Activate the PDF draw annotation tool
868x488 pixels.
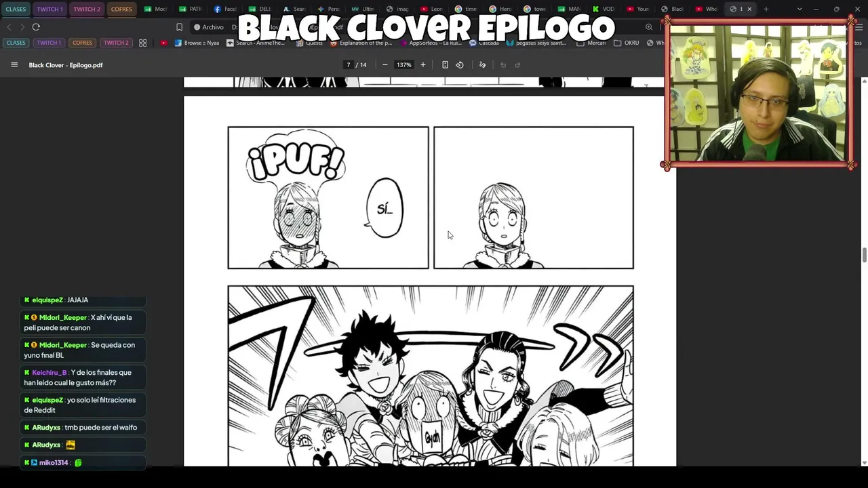tap(482, 65)
